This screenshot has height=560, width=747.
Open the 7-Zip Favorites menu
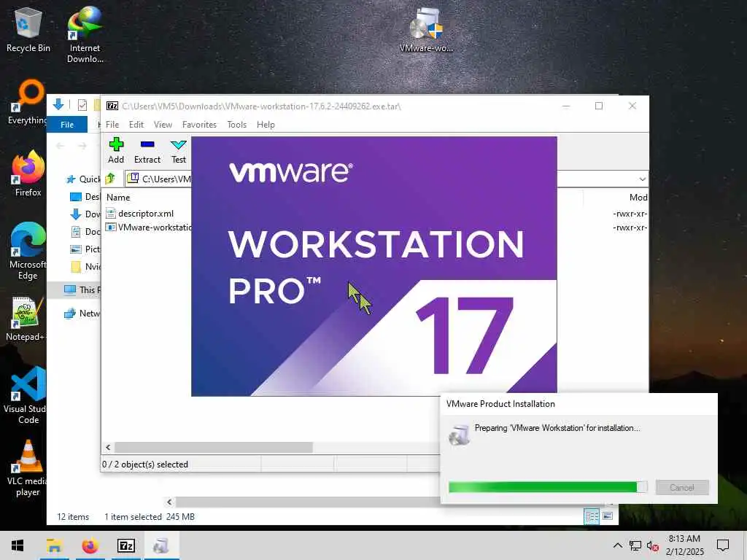tap(199, 124)
